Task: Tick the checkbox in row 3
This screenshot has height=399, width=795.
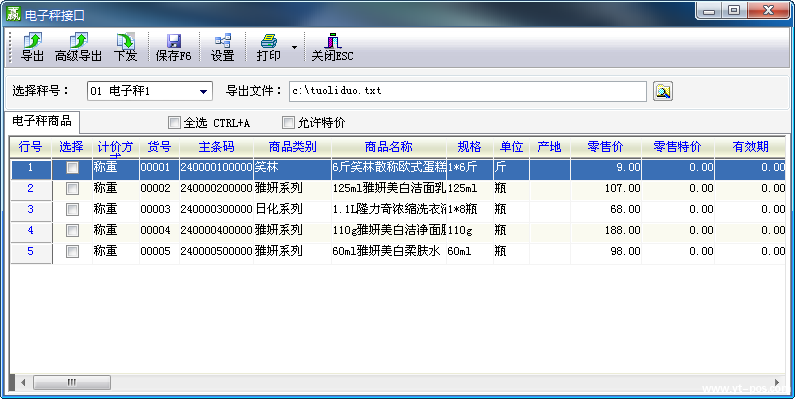Action: (x=73, y=209)
